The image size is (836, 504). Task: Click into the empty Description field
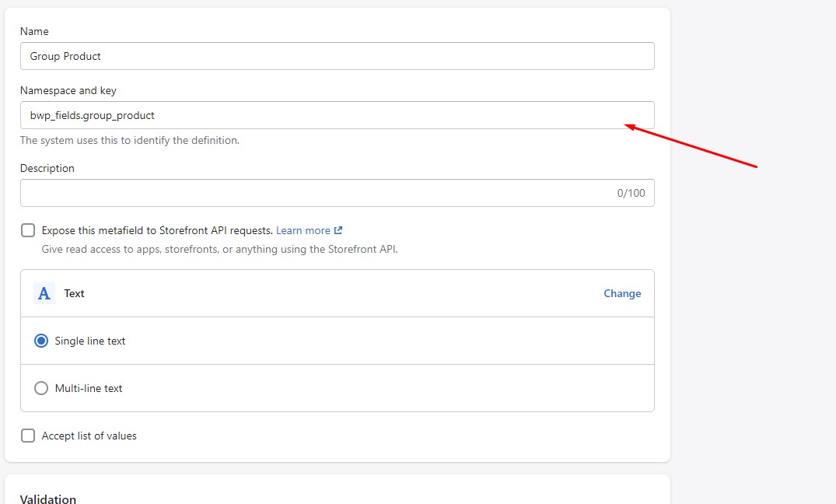pos(311,193)
